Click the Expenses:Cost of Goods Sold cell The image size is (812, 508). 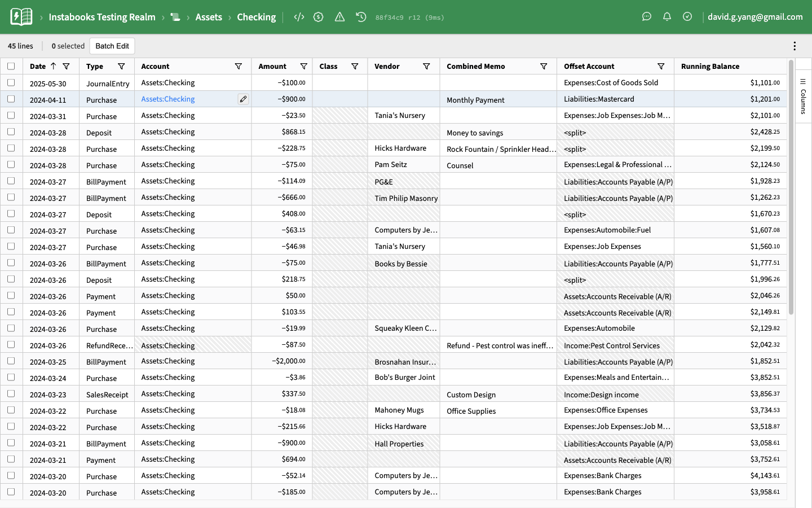(615, 82)
